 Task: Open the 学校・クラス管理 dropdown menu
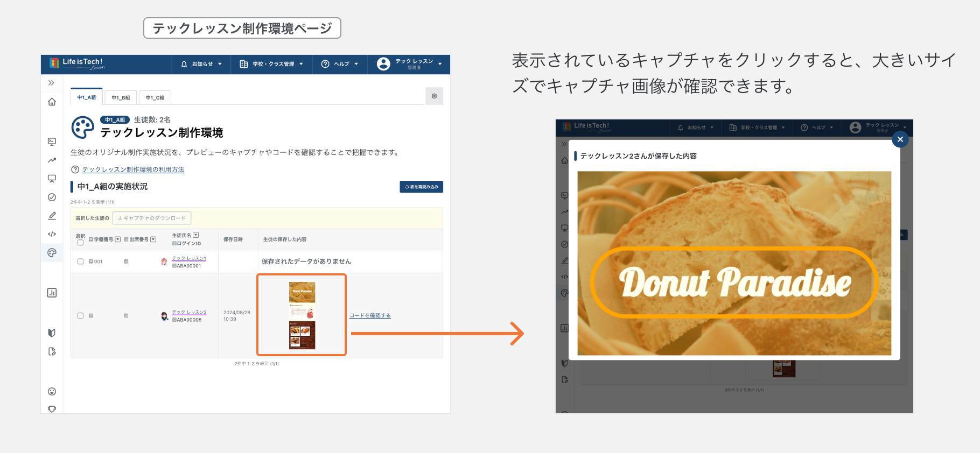[271, 64]
